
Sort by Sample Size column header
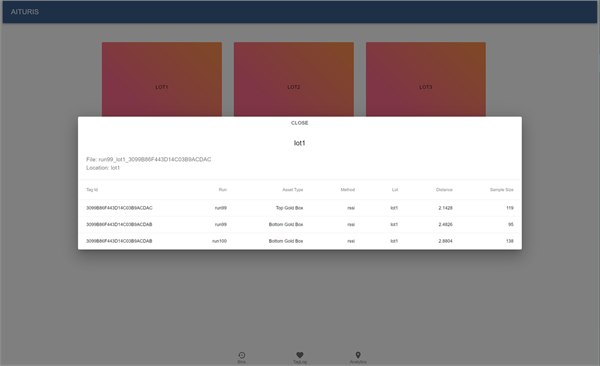tap(502, 190)
